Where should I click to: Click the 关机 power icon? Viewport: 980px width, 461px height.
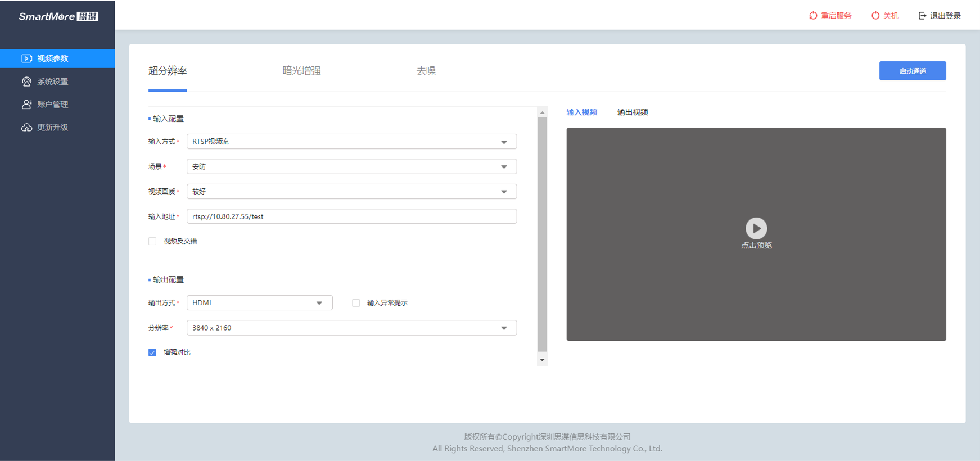(875, 16)
